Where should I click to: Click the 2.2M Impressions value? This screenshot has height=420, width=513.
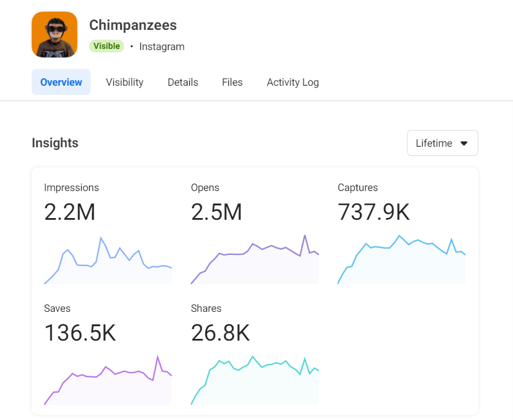click(x=70, y=213)
